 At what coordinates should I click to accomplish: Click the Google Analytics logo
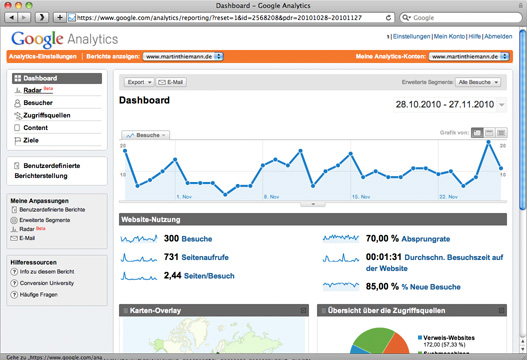click(x=65, y=39)
